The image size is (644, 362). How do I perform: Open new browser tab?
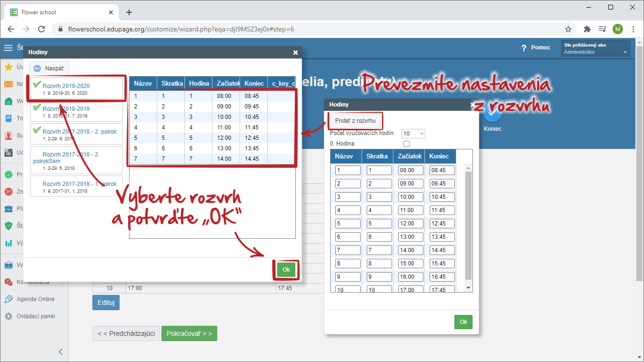[129, 12]
